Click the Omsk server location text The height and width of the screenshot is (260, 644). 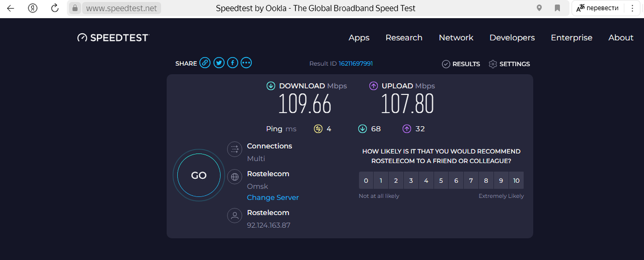click(x=258, y=186)
